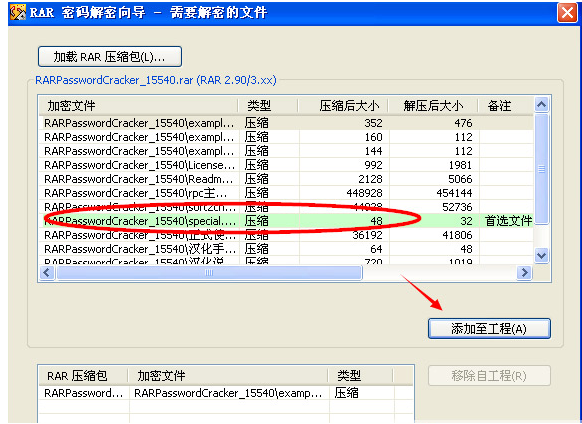
Task: Sort by 解压后大小 column header
Action: [x=433, y=106]
